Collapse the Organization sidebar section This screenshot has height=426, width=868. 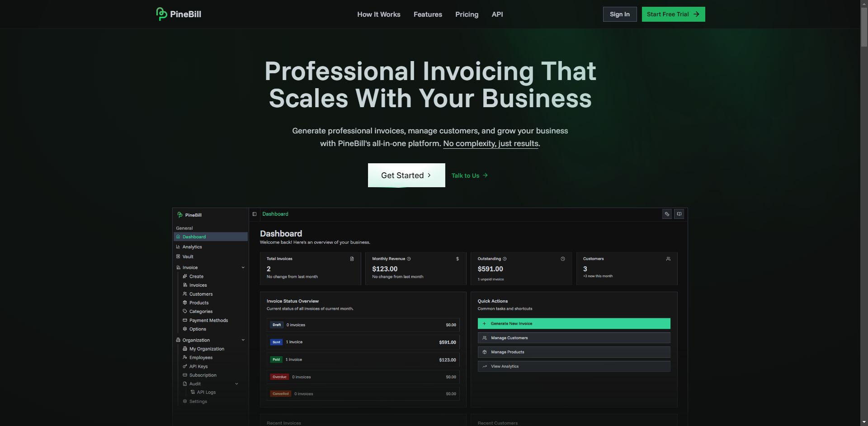click(243, 340)
